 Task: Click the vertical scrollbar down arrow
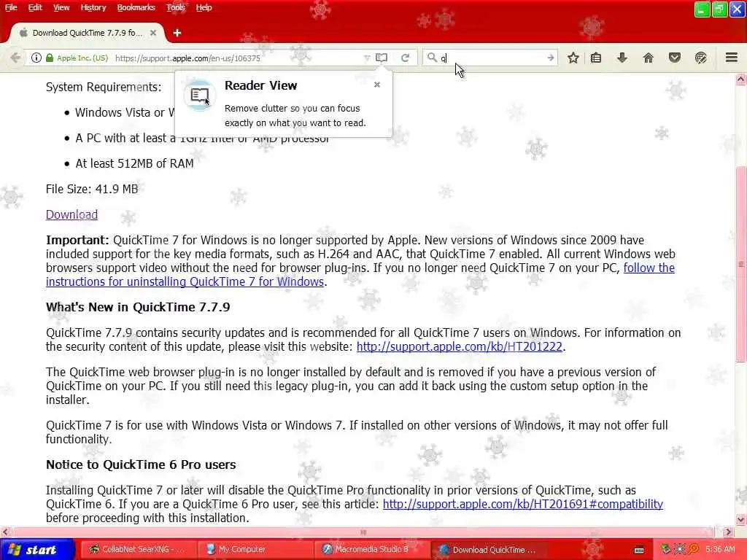[741, 519]
